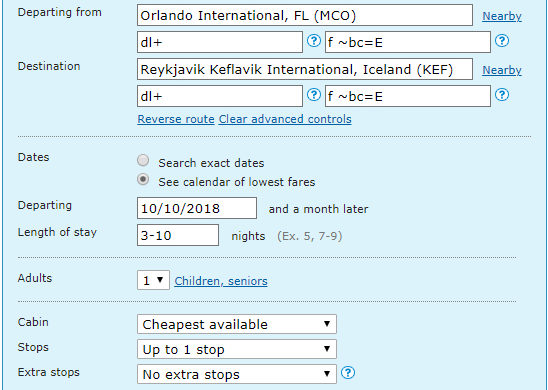Viewport: 548px width, 390px height.
Task: Open the Children, seniors link
Action: click(x=221, y=281)
